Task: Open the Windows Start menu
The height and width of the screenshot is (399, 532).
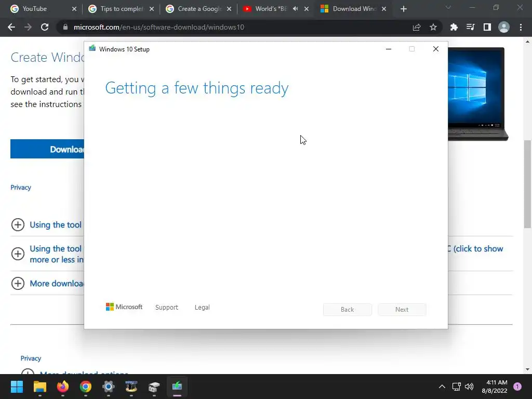Action: point(17,387)
